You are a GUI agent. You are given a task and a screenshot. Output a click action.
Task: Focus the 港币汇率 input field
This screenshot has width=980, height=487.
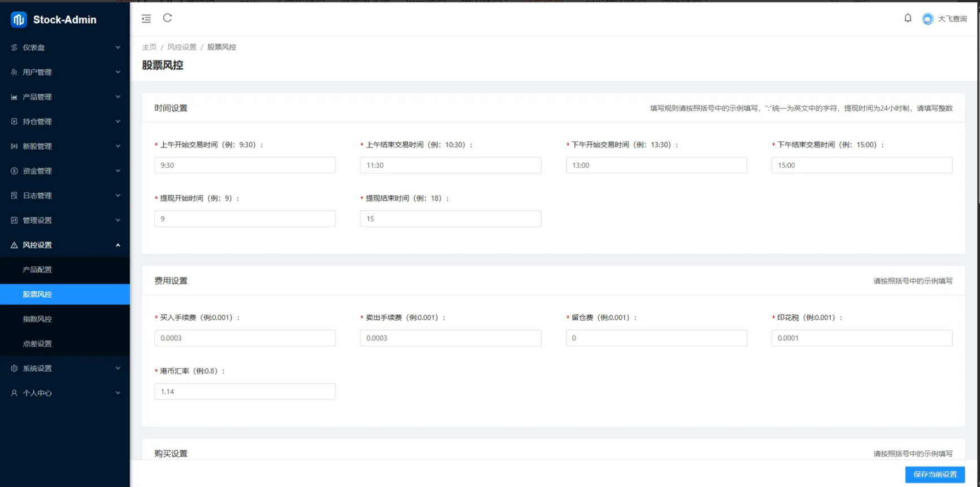click(x=245, y=392)
